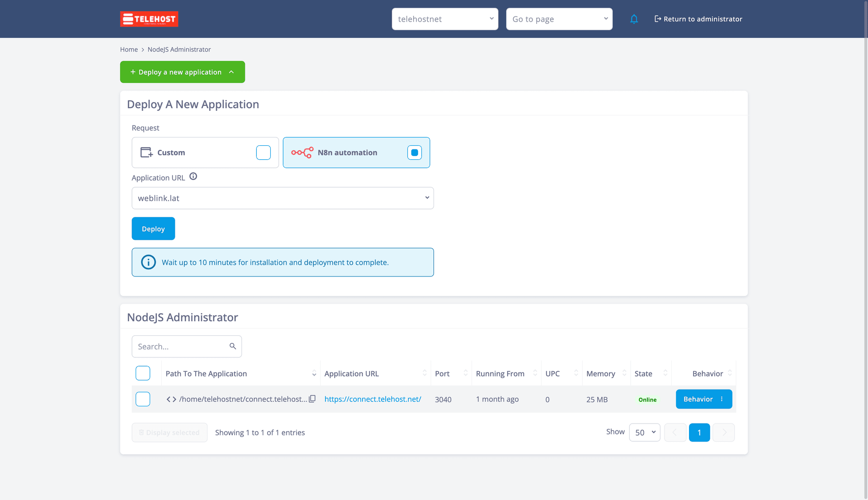
Task: Click the page vertical scrollbar
Action: (865, 250)
